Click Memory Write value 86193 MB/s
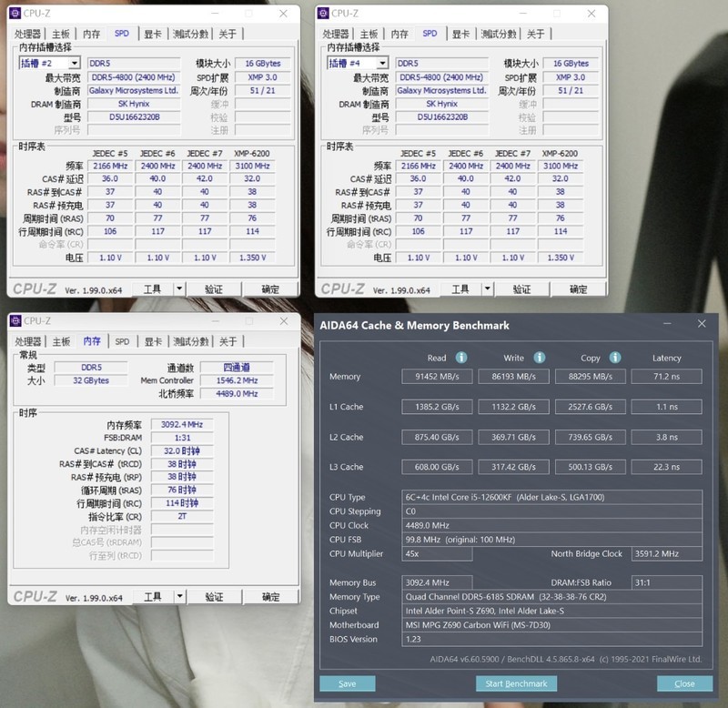 point(513,377)
